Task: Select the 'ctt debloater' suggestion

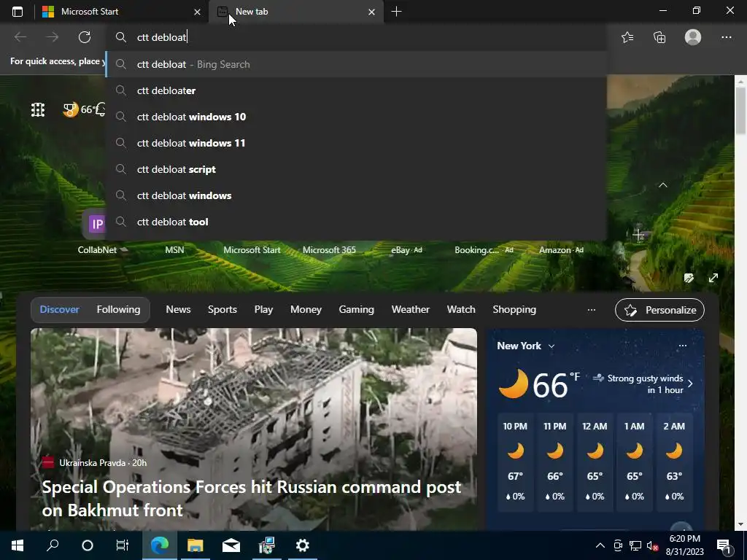Action: pos(356,90)
